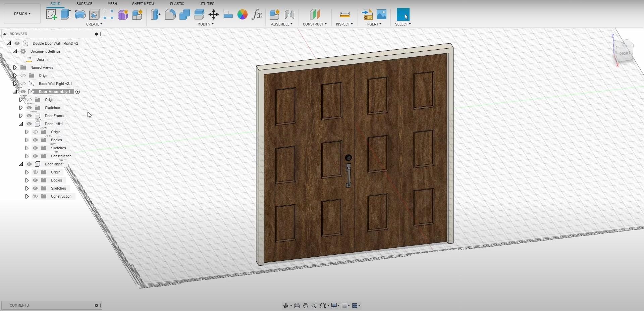Select the Offset Face tool
This screenshot has height=311, width=644.
pyautogui.click(x=199, y=14)
